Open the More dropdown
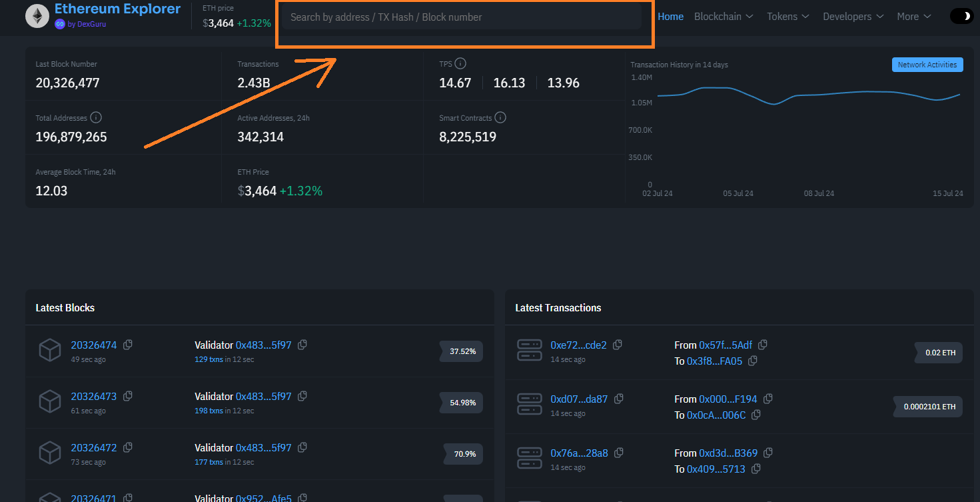Viewport: 980px width, 502px height. tap(914, 16)
